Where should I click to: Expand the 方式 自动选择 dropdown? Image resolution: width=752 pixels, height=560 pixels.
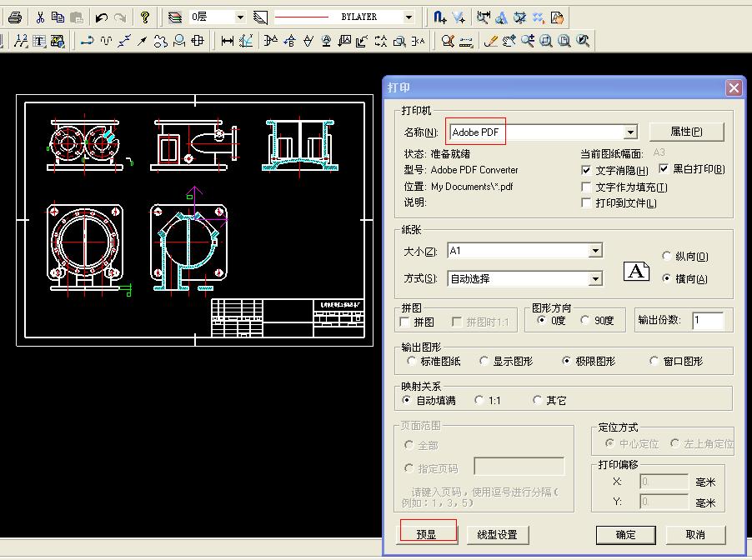[x=594, y=278]
